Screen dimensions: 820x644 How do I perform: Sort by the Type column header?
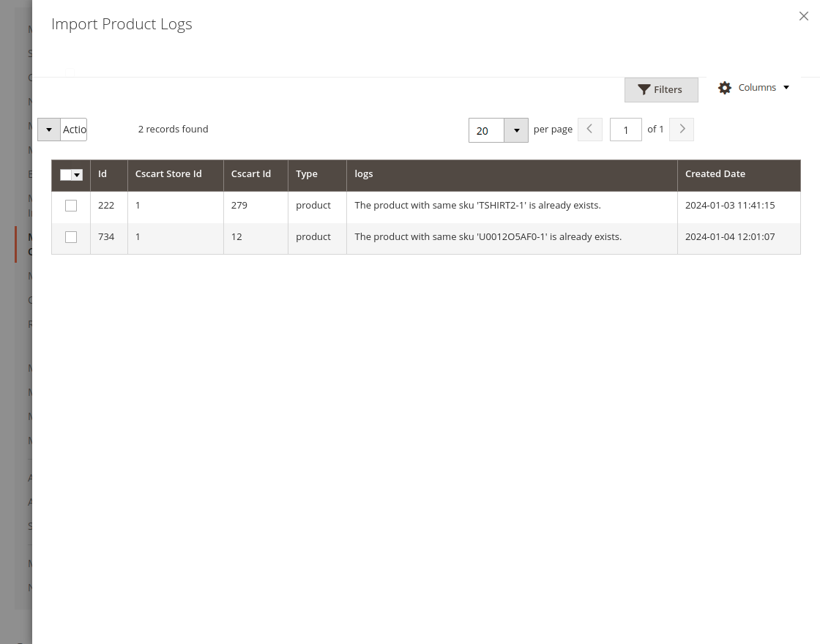318,175
